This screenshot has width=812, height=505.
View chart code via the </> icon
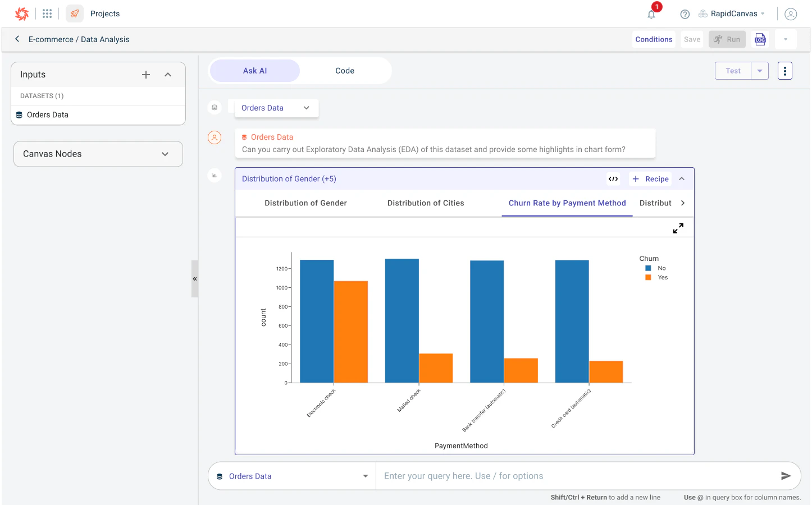613,178
